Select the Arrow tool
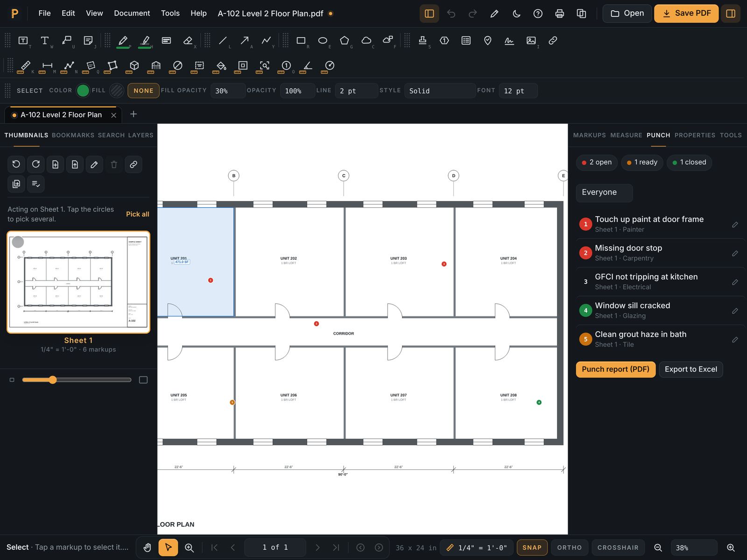The width and height of the screenshot is (747, 560). [x=244, y=41]
